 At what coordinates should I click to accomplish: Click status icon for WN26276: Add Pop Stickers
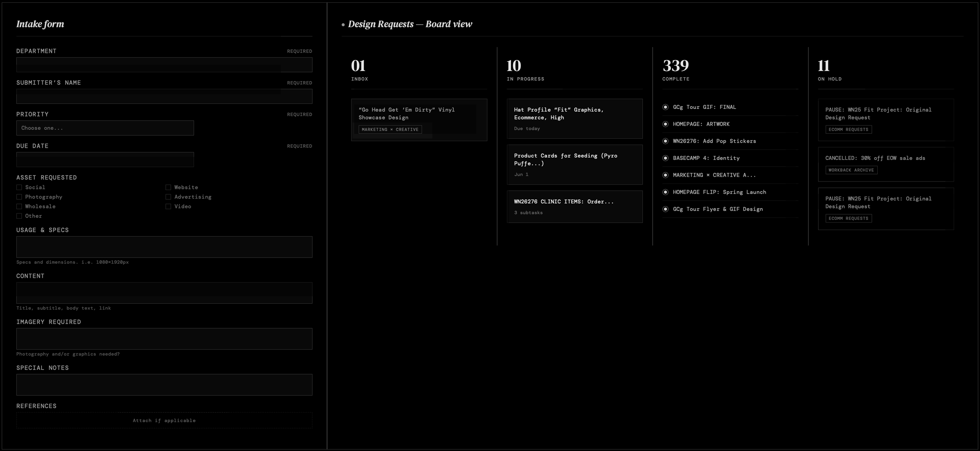tap(665, 141)
